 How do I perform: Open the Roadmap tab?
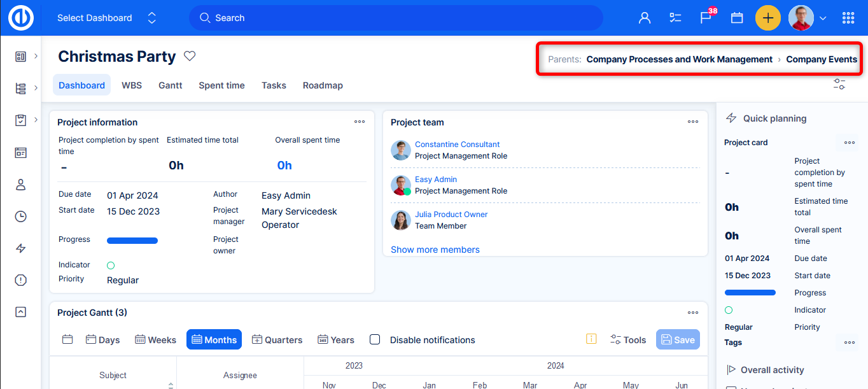pyautogui.click(x=323, y=85)
